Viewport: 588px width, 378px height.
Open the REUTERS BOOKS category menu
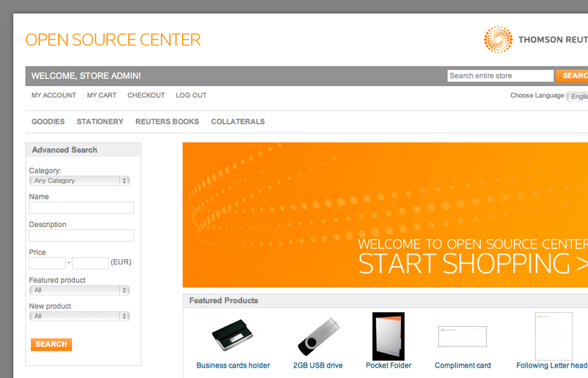click(167, 122)
